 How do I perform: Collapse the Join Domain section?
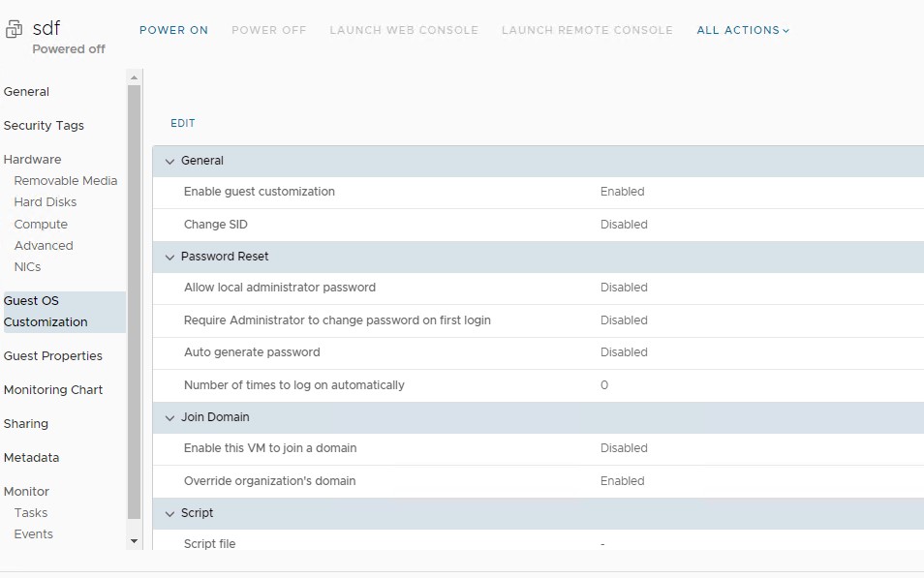(170, 417)
